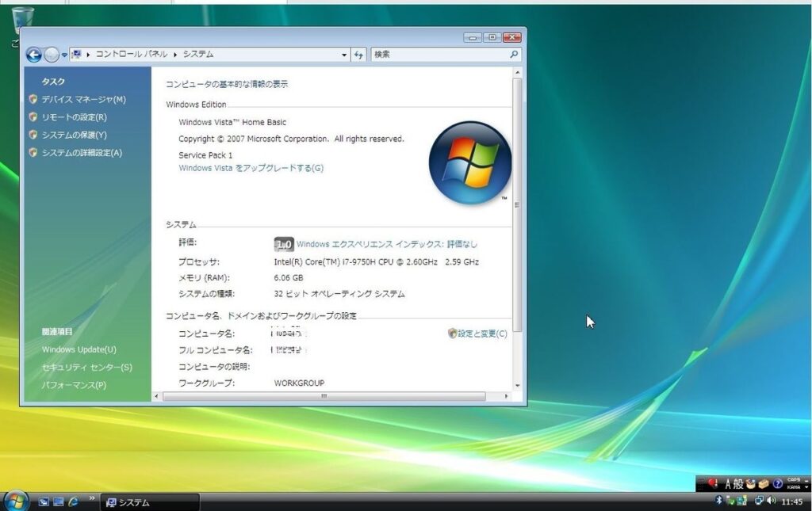
Task: Click the greyed-out Forward arrow button
Action: point(52,55)
